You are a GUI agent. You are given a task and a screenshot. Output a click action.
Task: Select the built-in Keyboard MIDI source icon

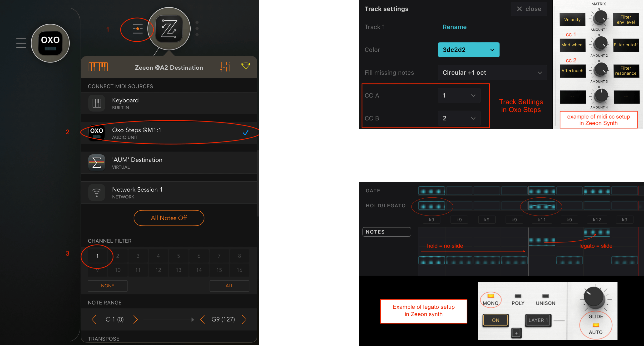tap(97, 103)
